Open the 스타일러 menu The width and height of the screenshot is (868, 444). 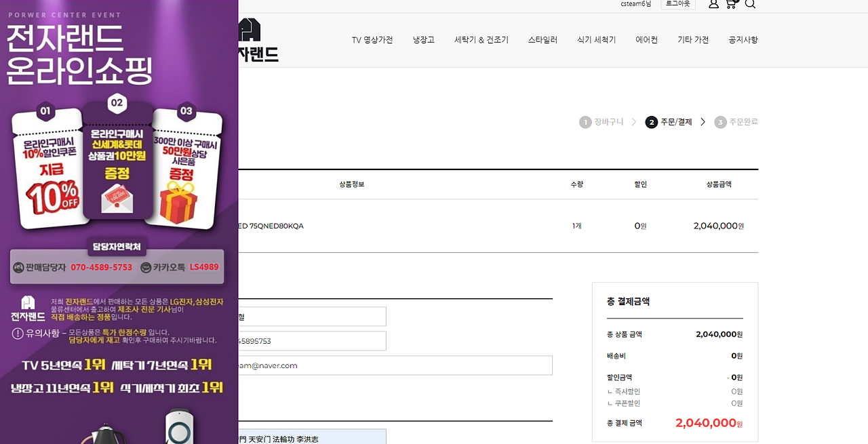tap(542, 40)
